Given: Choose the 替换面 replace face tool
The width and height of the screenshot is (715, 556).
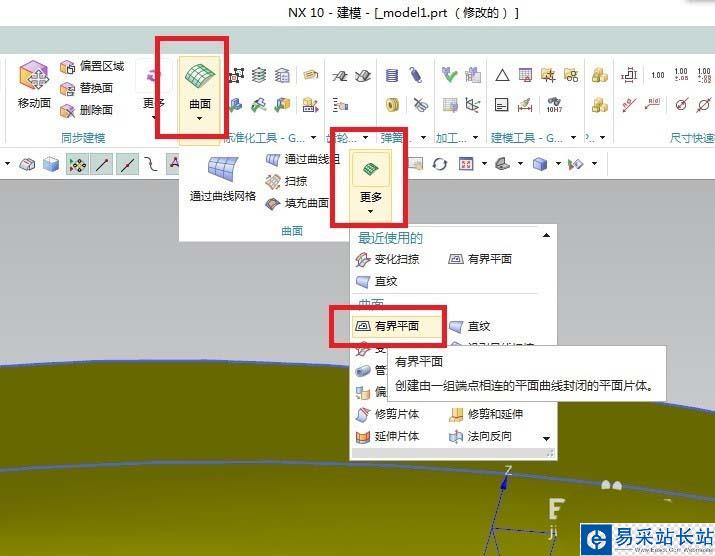Looking at the screenshot, I should click(x=86, y=88).
